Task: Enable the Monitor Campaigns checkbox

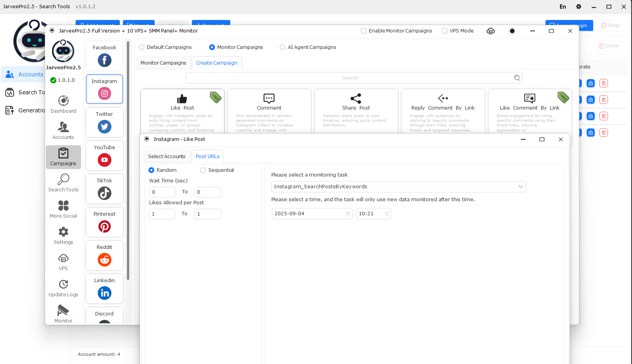Action: click(364, 31)
